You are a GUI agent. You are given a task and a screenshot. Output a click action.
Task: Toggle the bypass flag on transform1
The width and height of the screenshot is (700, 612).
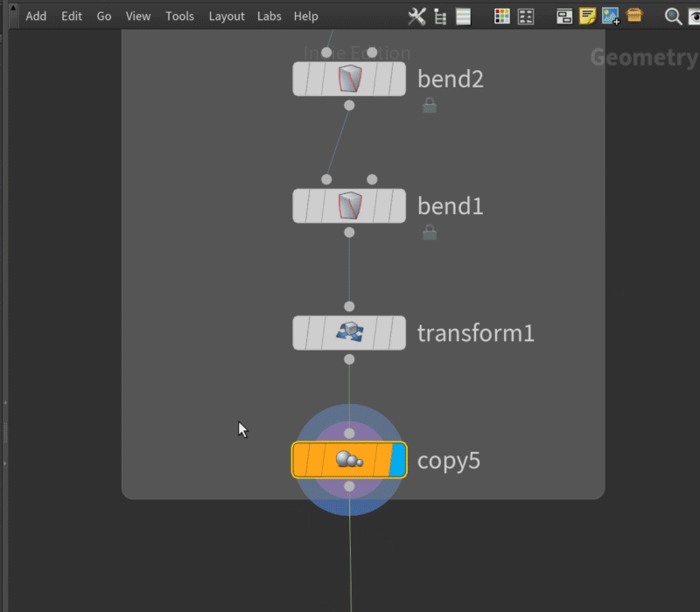pyautogui.click(x=300, y=333)
